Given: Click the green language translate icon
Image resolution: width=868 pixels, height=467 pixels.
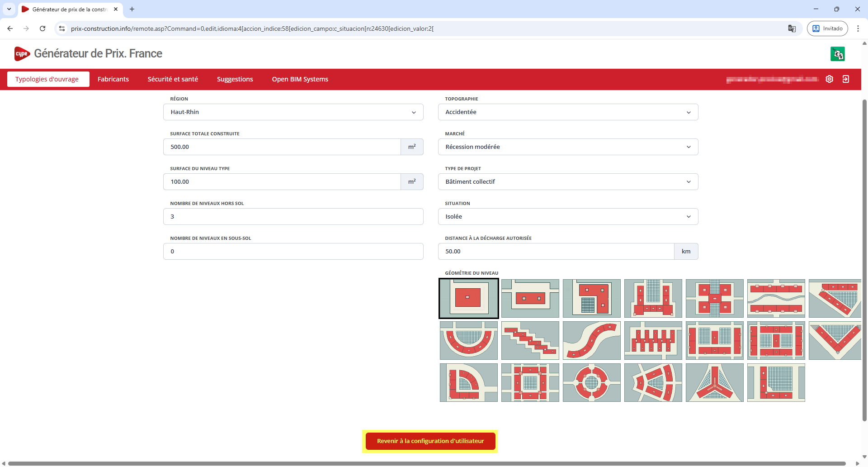Looking at the screenshot, I should (x=838, y=54).
